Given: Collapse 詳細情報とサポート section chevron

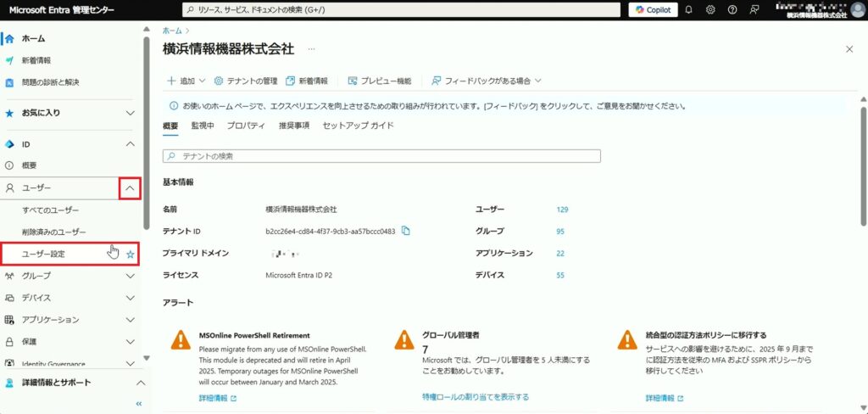Looking at the screenshot, I should pyautogui.click(x=141, y=383).
